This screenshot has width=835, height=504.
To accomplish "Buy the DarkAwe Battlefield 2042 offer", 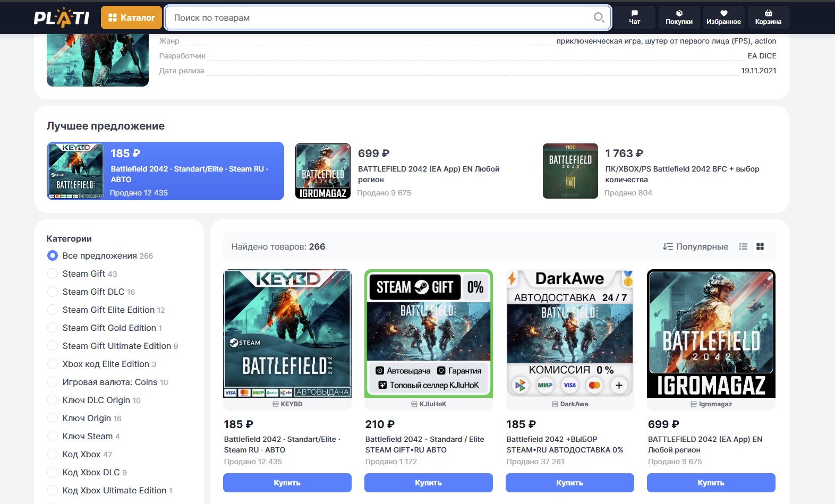I will [x=570, y=483].
